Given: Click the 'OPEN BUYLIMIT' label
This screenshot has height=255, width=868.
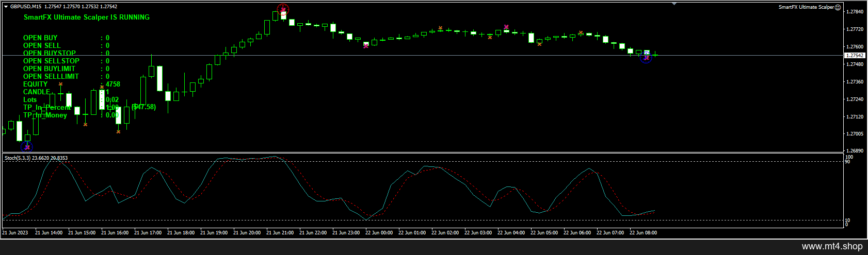Looking at the screenshot, I should (49, 69).
